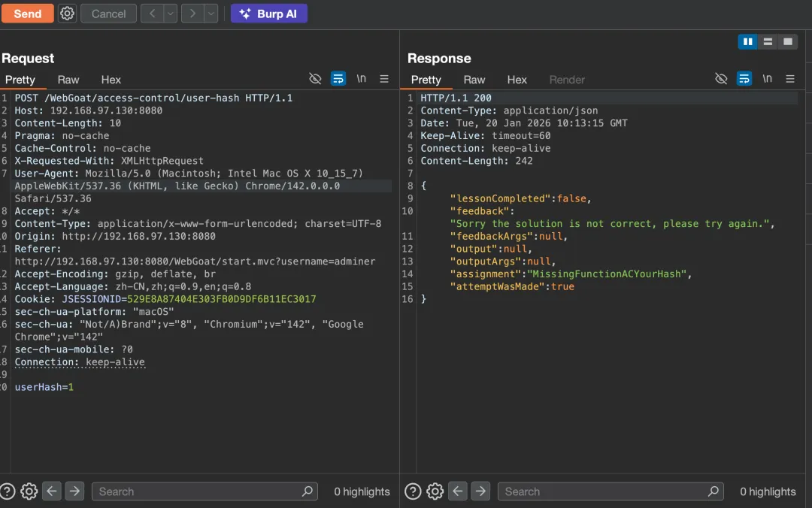Viewport: 812px width, 508px height.
Task: Toggle non-printable characters in Response panel
Action: pyautogui.click(x=767, y=79)
